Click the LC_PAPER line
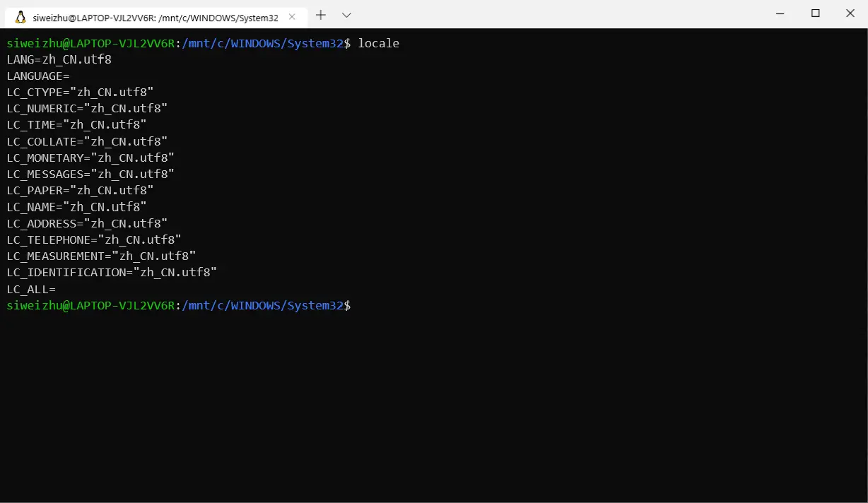This screenshot has height=503, width=868. [x=80, y=191]
